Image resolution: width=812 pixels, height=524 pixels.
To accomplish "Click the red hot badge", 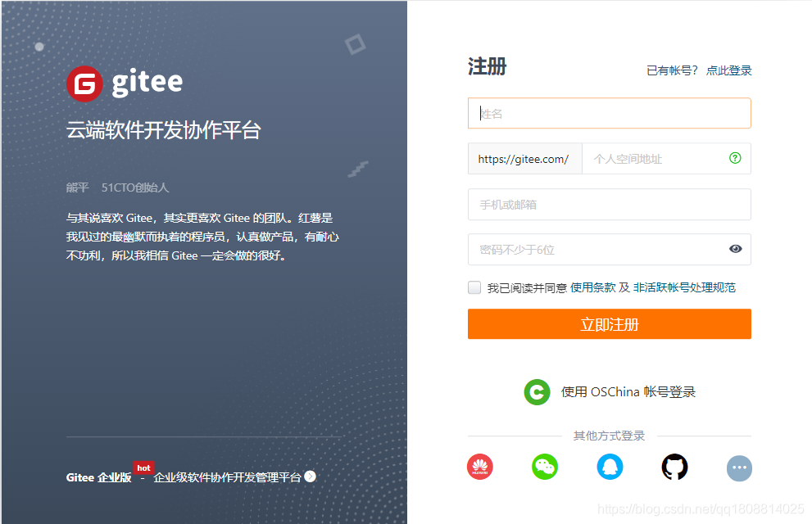I will pos(143,468).
